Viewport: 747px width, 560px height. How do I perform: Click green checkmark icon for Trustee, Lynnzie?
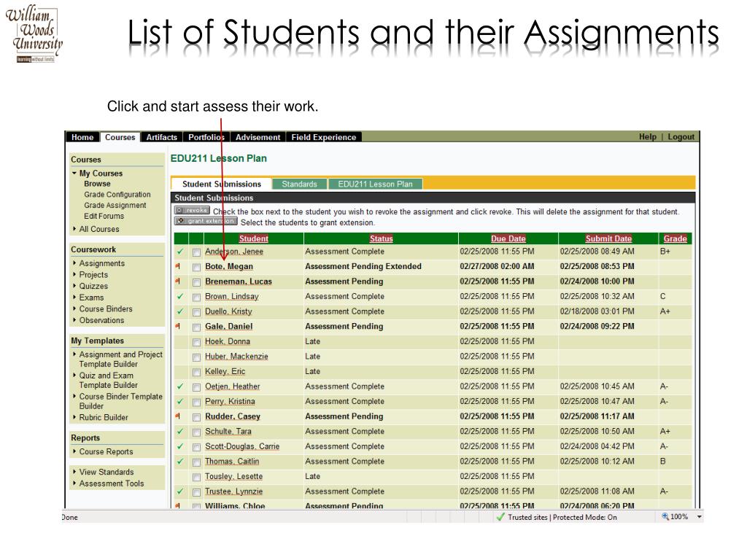pos(180,491)
